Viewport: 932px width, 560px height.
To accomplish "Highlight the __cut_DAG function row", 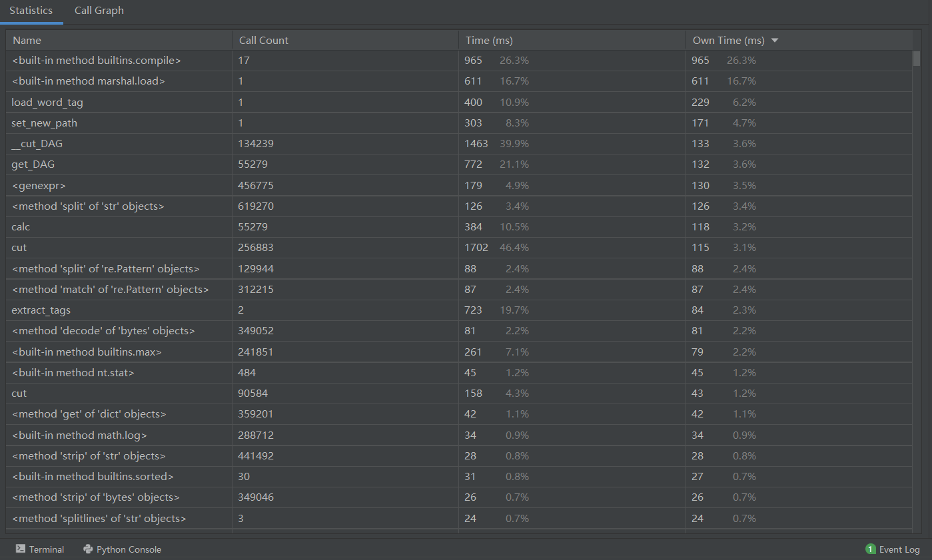I will pos(37,144).
